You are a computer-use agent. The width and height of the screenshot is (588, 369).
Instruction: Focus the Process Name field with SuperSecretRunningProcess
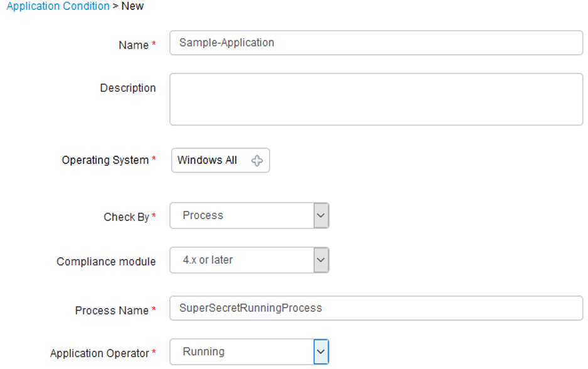click(376, 308)
